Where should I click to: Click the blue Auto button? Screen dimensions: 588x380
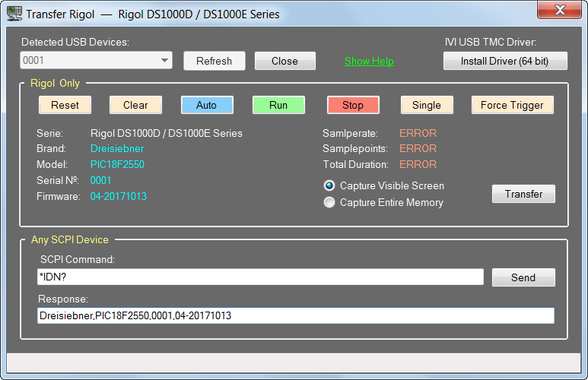point(207,105)
